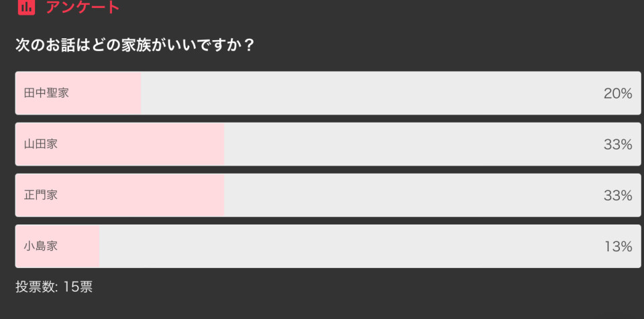Viewport: 644px width, 319px height.
Task: Click the 20% result of 田中聖家
Action: click(x=618, y=94)
